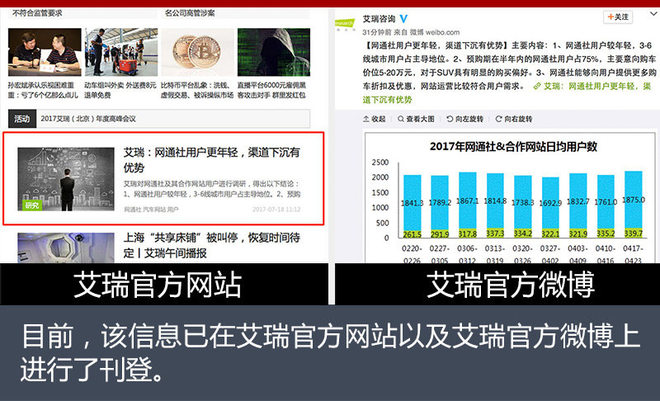
Task: Click the green 研究 tag on thumbnail
Action: point(32,205)
